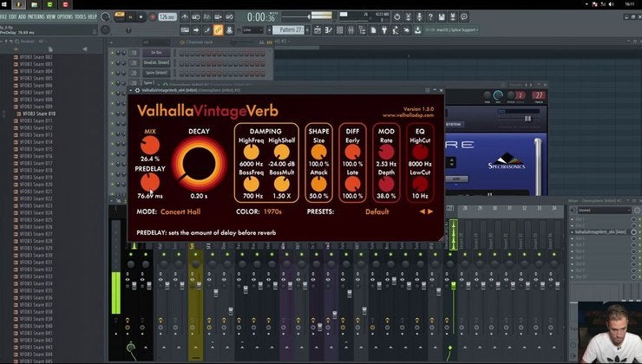Click the tempo display showing 126
Image resolution: width=642 pixels, height=364 pixels.
click(167, 16)
